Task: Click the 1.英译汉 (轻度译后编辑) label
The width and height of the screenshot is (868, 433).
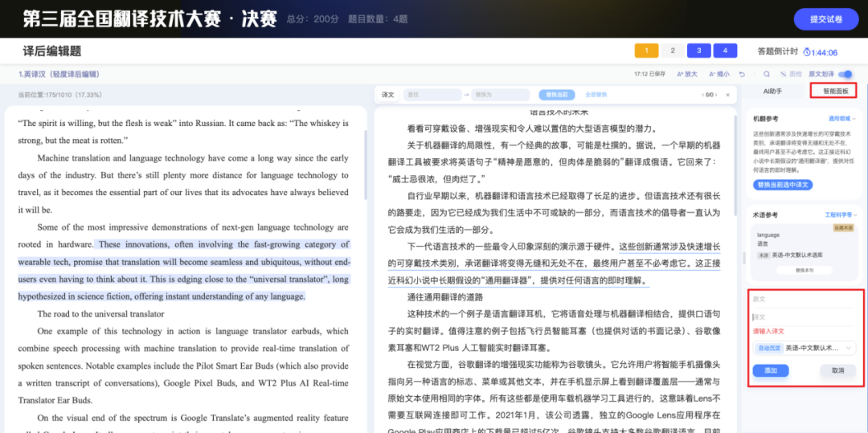Action: (x=59, y=74)
